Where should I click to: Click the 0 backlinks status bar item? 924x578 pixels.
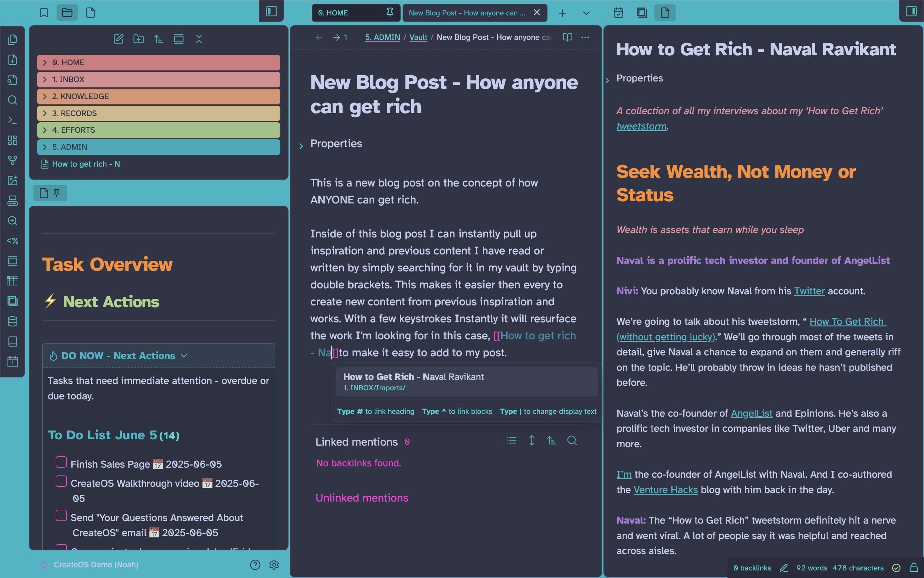point(752,568)
